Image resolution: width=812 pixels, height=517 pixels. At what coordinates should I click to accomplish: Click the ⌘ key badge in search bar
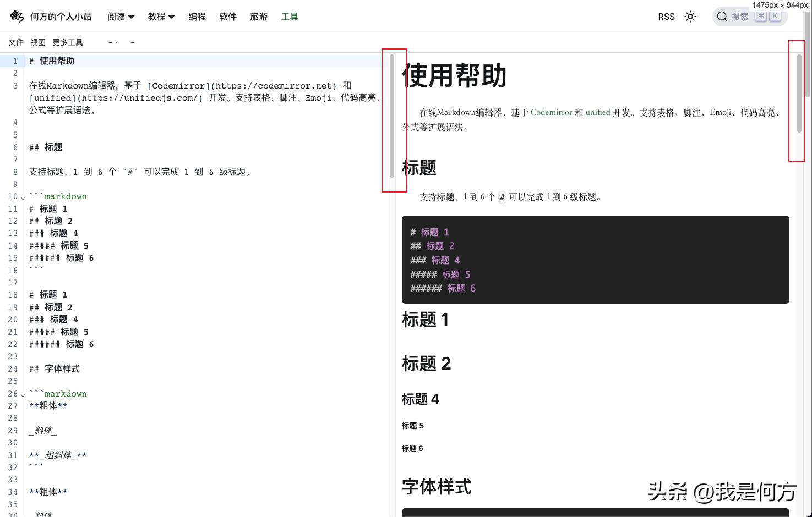pos(761,16)
